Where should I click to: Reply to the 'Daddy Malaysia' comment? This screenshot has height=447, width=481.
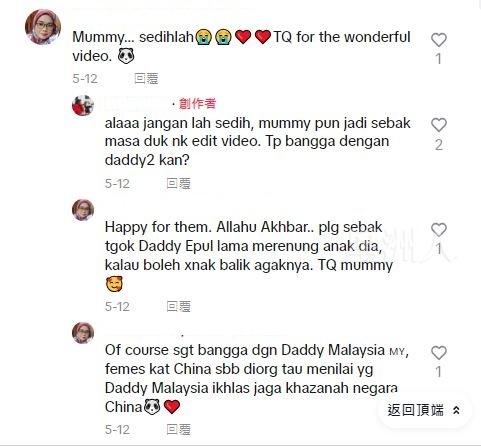click(x=179, y=429)
